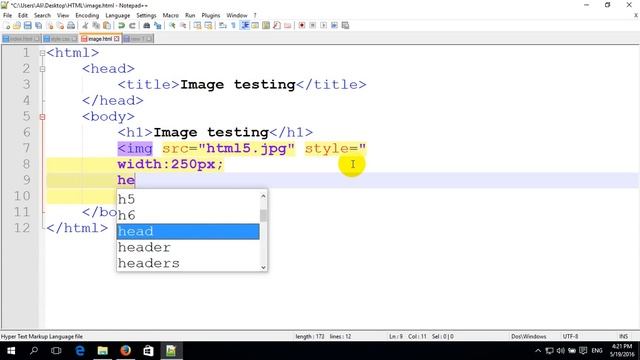Start macro recording with red record icon
640x360 pixels.
[x=302, y=25]
